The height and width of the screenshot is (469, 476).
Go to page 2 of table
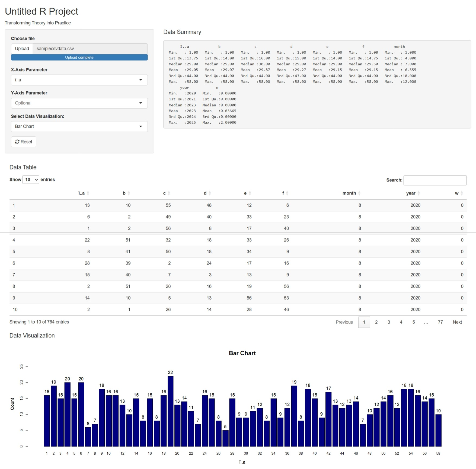click(x=376, y=322)
